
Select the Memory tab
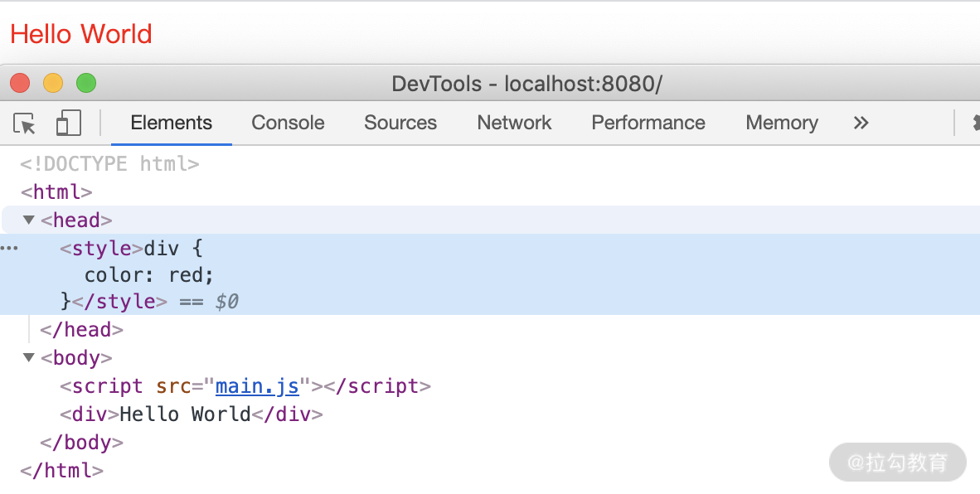781,123
